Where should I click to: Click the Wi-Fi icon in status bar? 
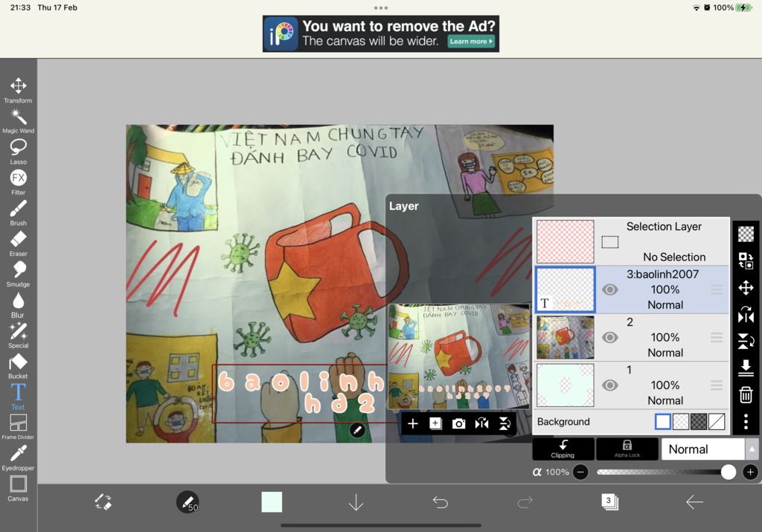point(697,7)
